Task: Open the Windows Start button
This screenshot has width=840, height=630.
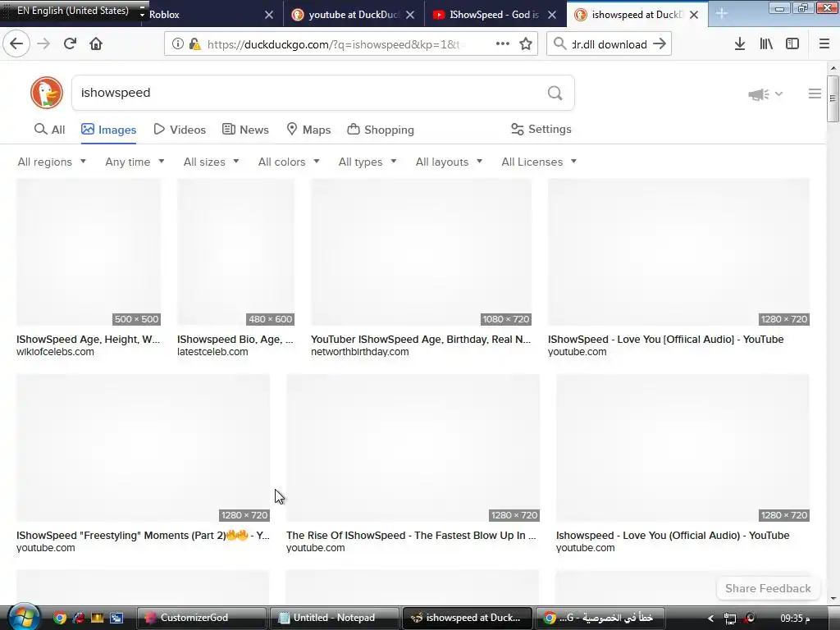Action: pos(24,618)
